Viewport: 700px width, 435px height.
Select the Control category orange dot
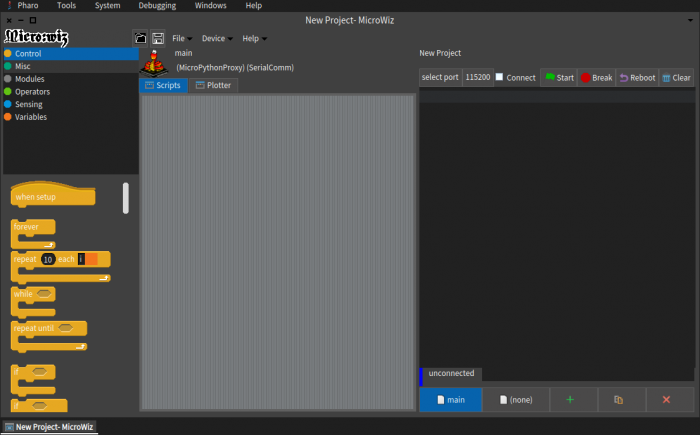tap(8, 54)
